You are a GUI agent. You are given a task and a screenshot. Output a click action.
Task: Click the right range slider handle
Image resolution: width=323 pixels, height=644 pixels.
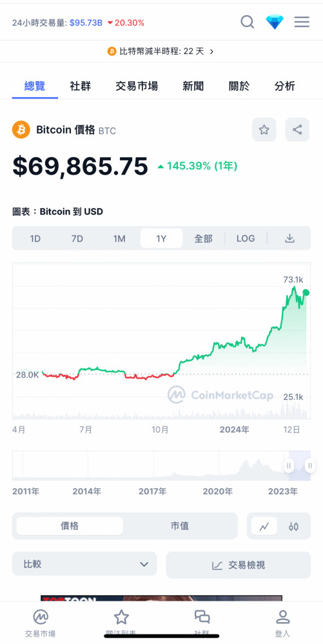tap(310, 466)
